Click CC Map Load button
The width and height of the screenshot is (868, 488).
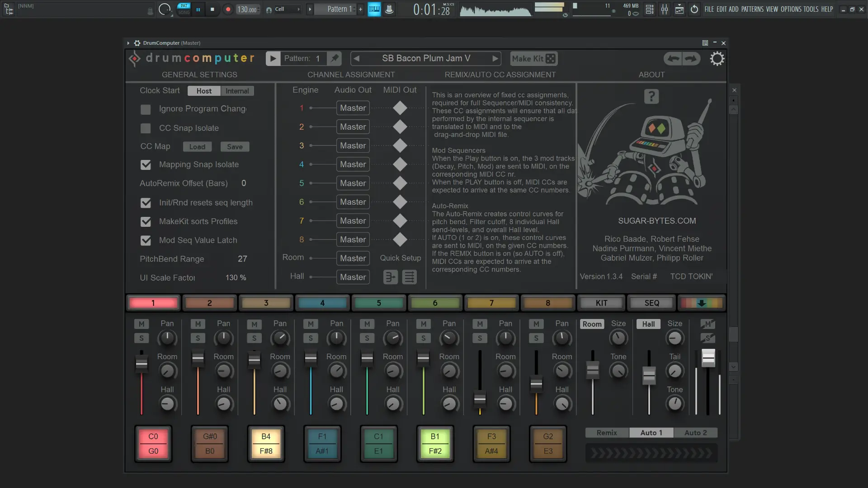(197, 147)
